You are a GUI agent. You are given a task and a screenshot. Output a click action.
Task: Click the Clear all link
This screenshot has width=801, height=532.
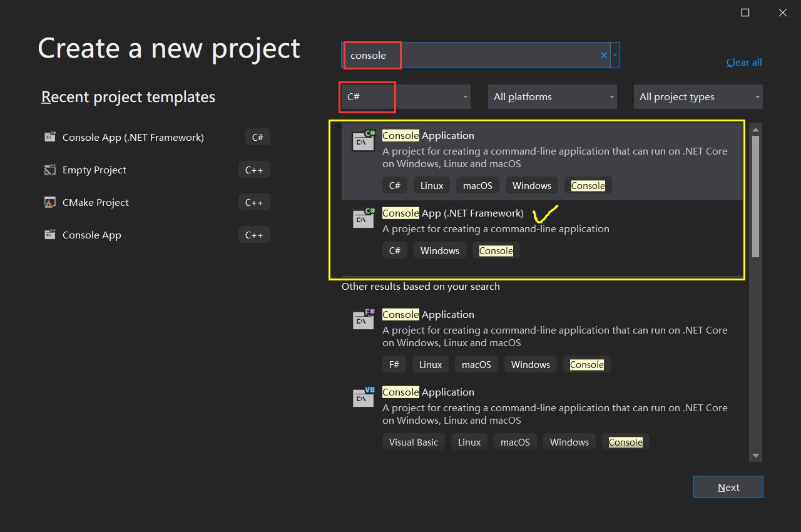point(744,62)
